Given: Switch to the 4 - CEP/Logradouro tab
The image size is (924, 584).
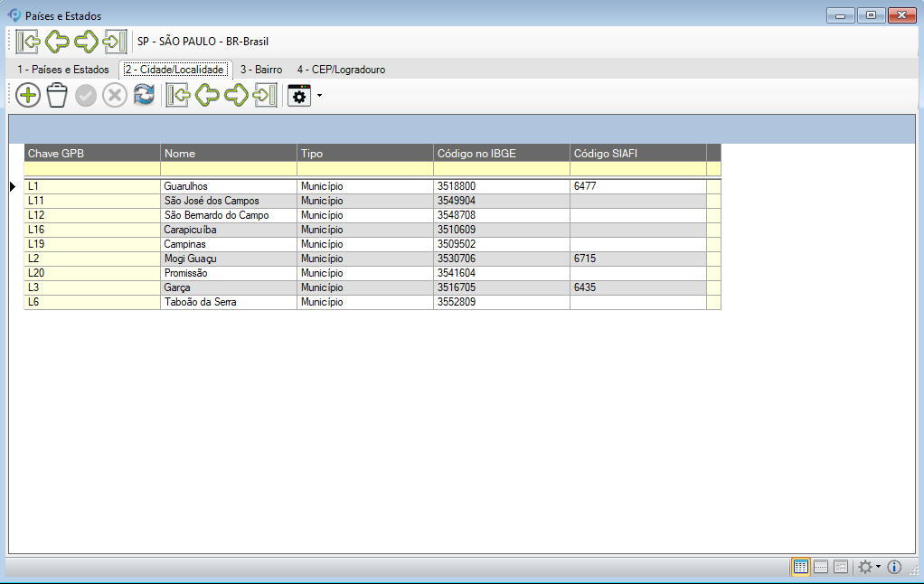Looking at the screenshot, I should 341,70.
